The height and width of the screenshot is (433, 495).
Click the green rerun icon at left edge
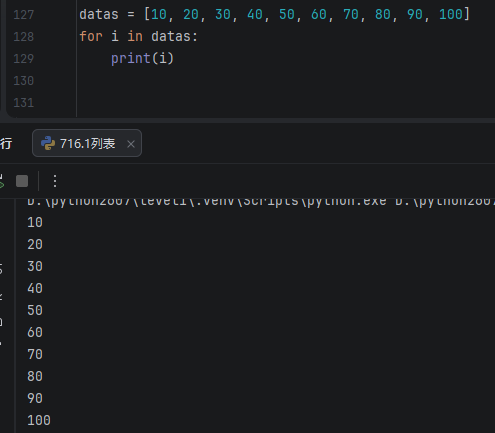pyautogui.click(x=2, y=182)
